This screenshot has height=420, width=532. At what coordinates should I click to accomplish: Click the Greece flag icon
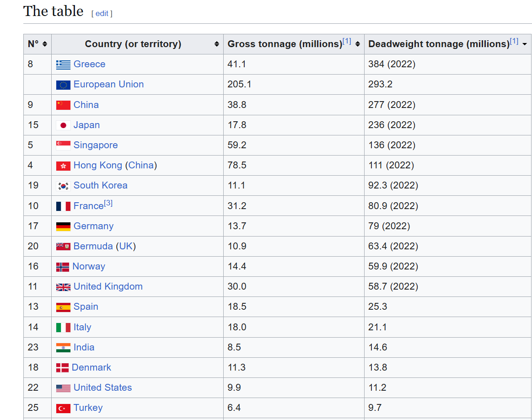63,65
